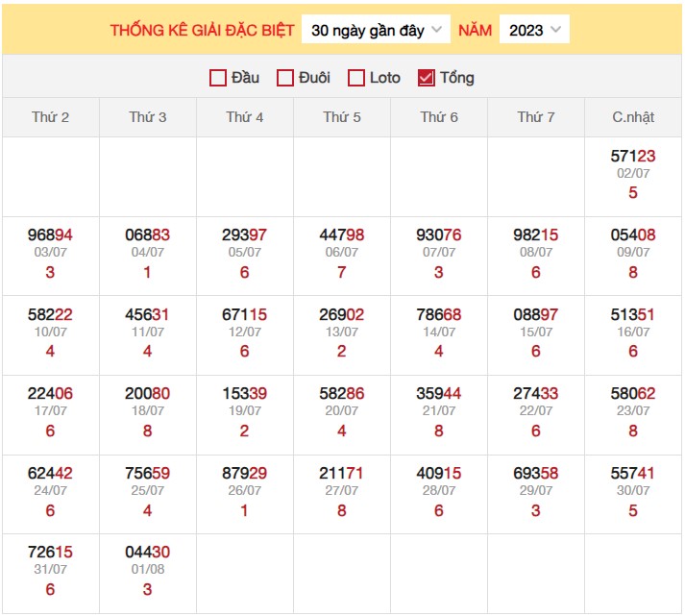Tick the Đuôi checkbox
Viewport: 685px width, 616px height.
tap(285, 78)
